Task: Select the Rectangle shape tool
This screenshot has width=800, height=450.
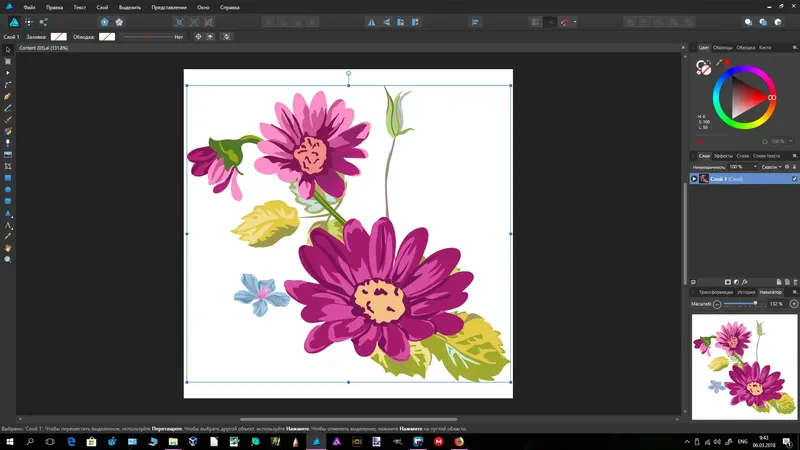Action: pos(8,178)
